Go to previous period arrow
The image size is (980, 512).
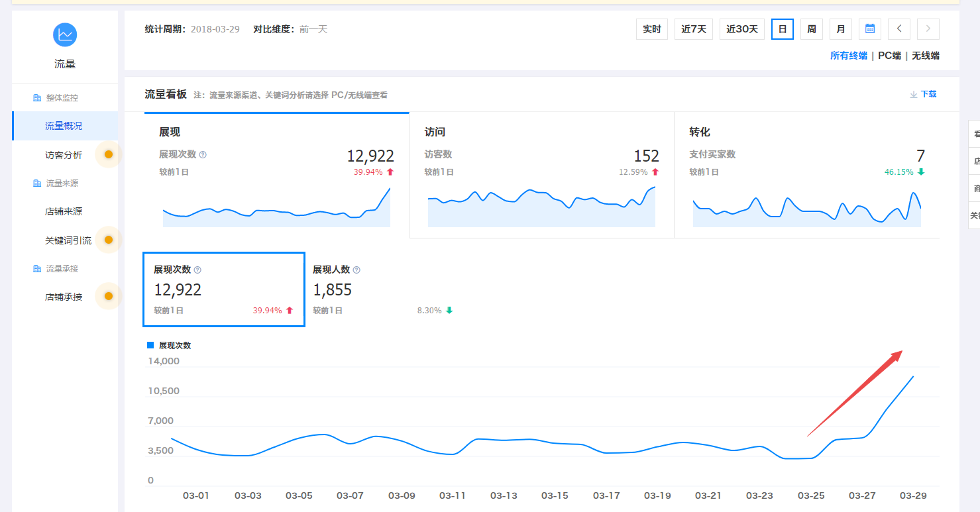[x=899, y=29]
